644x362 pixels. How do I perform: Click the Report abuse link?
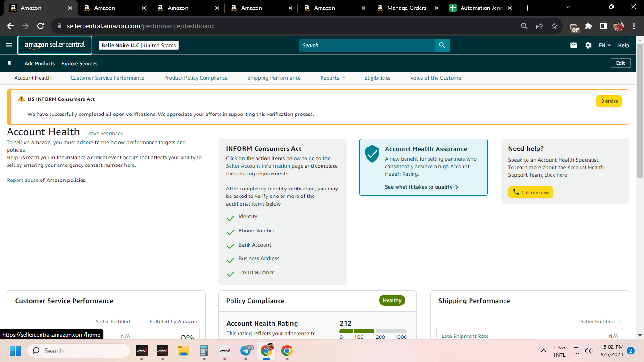tap(23, 180)
